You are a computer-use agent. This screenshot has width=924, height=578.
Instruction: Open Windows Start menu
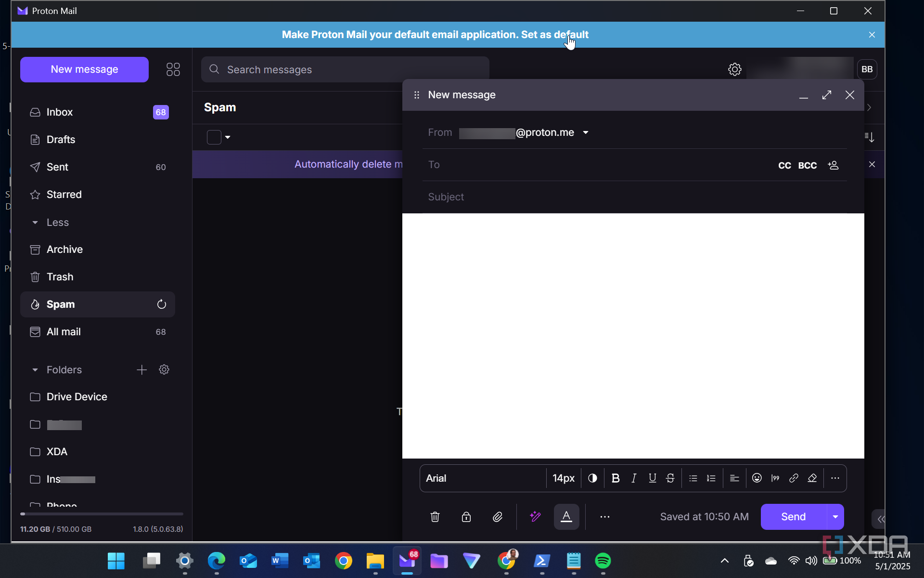click(x=116, y=561)
